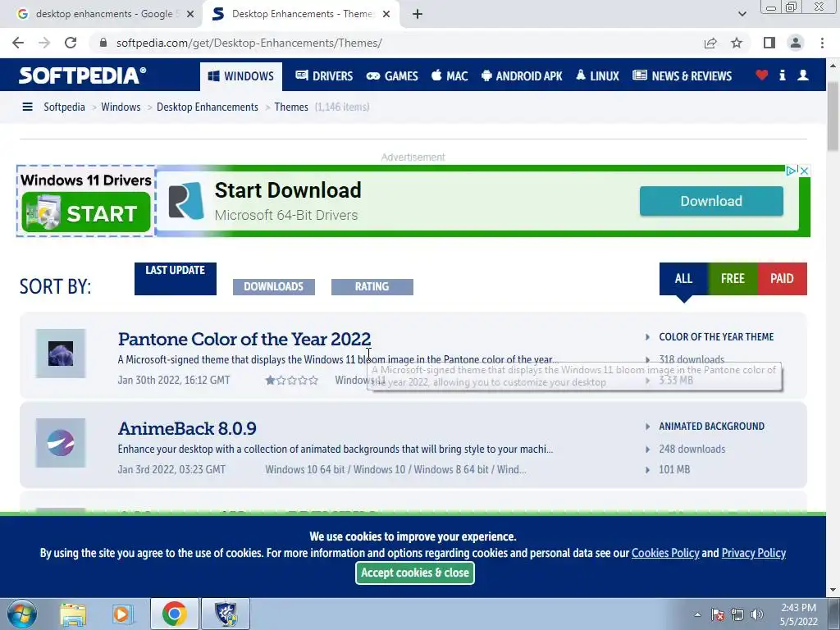The width and height of the screenshot is (840, 630).
Task: Click the page vertical scrollbar thumb
Action: (833, 116)
